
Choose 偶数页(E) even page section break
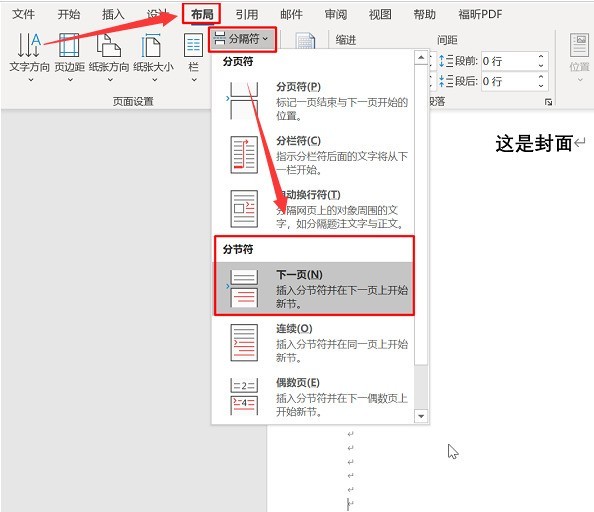coord(314,396)
